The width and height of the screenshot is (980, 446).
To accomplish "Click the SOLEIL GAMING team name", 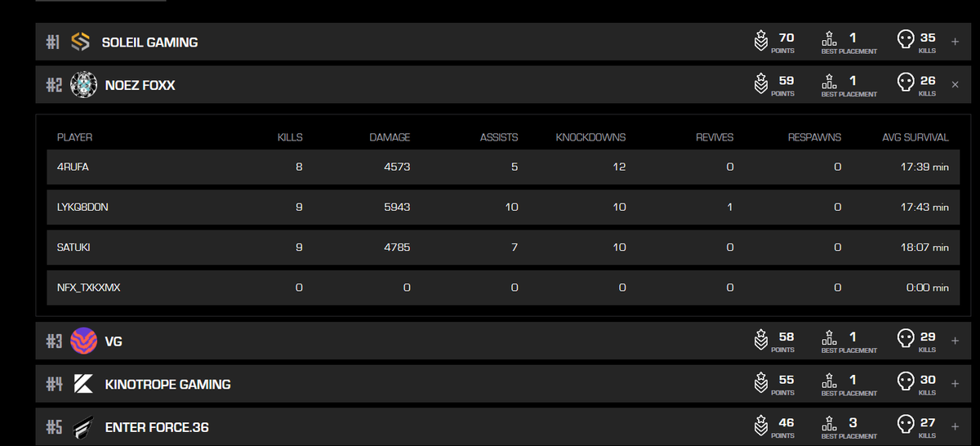I will tap(149, 42).
